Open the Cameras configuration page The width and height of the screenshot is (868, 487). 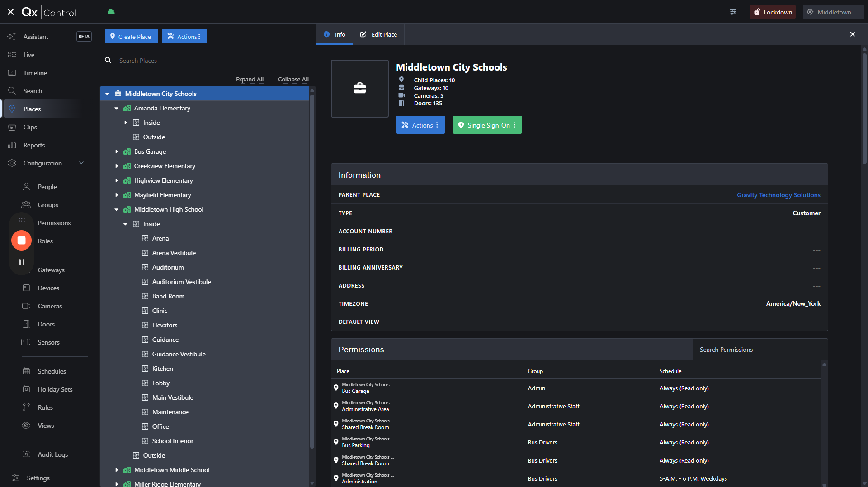pyautogui.click(x=50, y=306)
